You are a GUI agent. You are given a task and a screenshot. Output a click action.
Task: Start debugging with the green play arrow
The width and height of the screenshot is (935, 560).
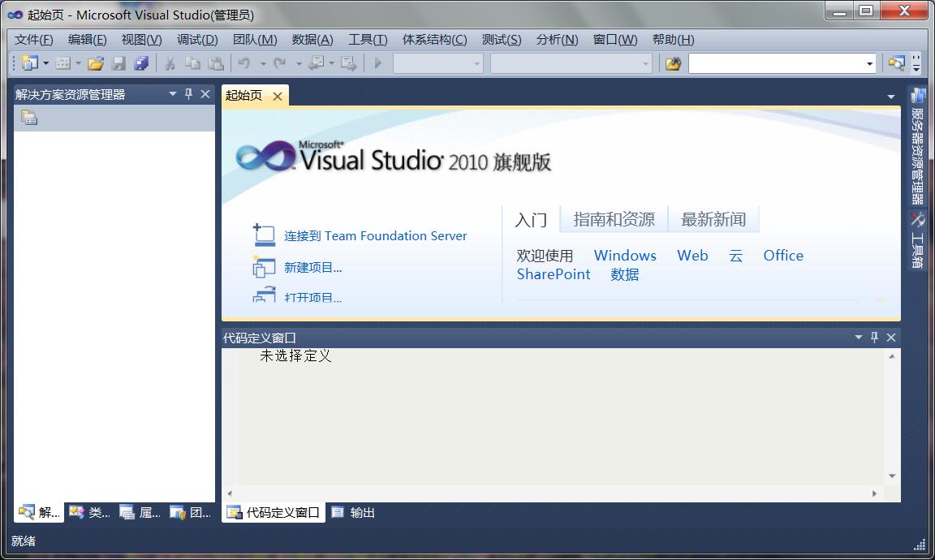(x=378, y=62)
